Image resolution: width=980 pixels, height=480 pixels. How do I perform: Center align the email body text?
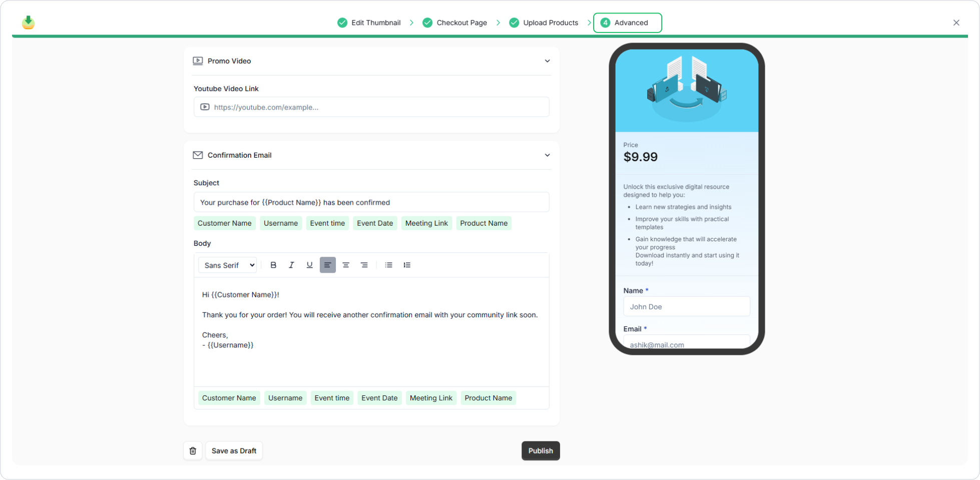click(346, 265)
